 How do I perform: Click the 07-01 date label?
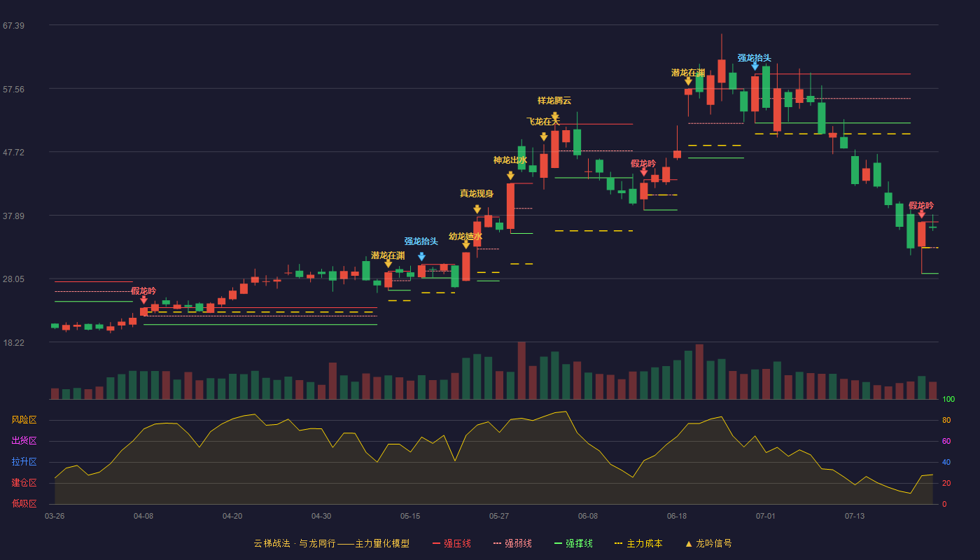[766, 516]
